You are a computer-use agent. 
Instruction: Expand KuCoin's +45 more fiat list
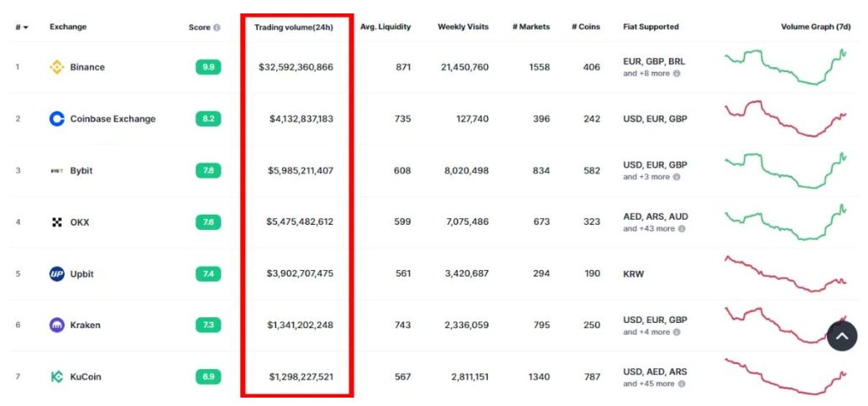coord(652,384)
